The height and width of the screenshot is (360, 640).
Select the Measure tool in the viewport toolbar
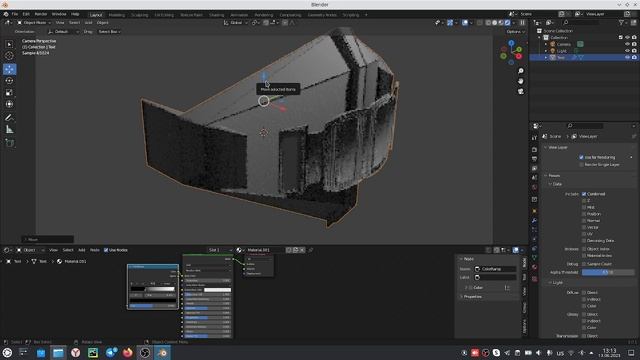[9, 130]
